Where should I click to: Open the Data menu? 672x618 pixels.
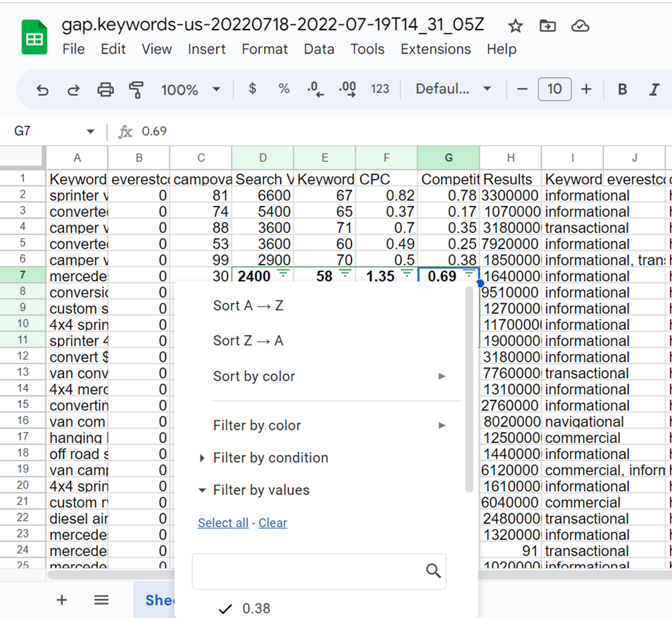pos(318,49)
